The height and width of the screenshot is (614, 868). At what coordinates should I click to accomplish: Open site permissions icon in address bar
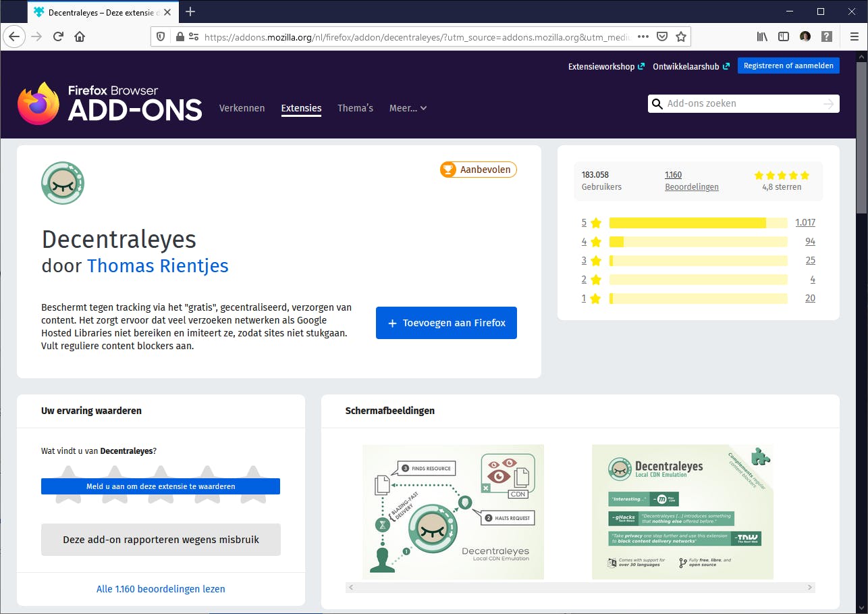click(194, 36)
